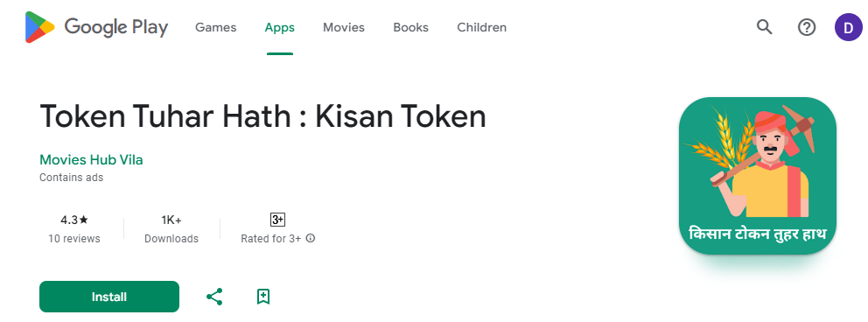Click the Kisan Token app icon image
Screen dimensions: 868x322
tap(758, 176)
